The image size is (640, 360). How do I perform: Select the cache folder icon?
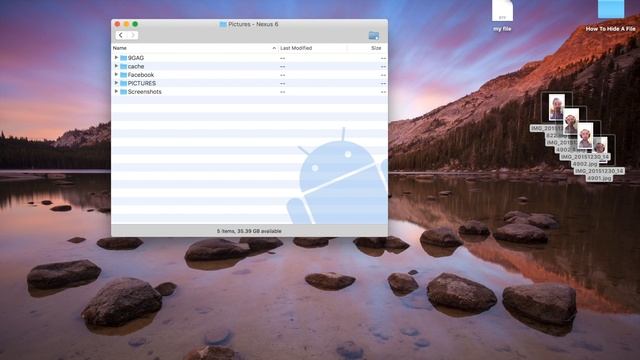(123, 66)
